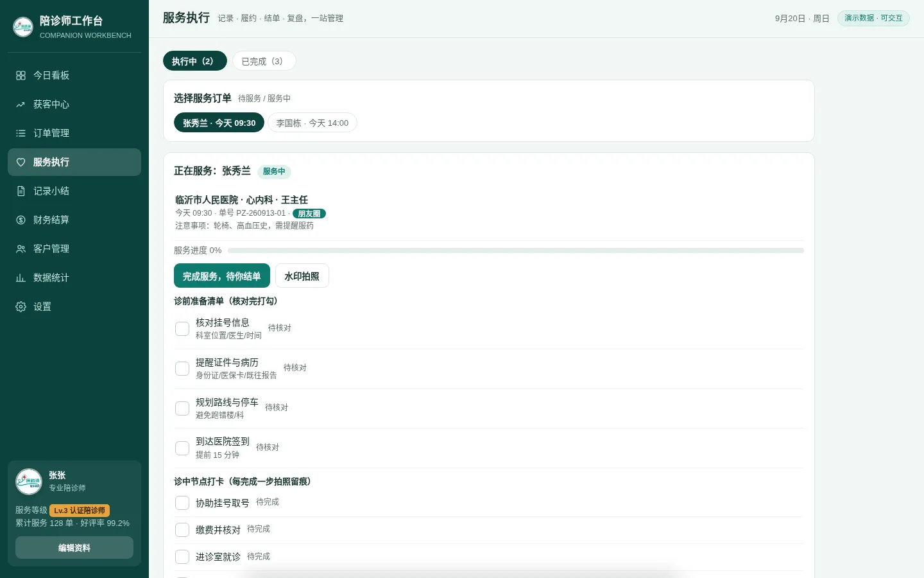This screenshot has height=578, width=924.
Task: Tick the 规划路线与停车 checkbox
Action: (x=182, y=408)
